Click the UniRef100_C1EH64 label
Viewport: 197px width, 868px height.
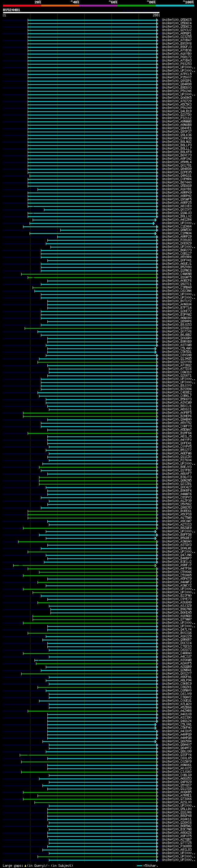click(177, 226)
